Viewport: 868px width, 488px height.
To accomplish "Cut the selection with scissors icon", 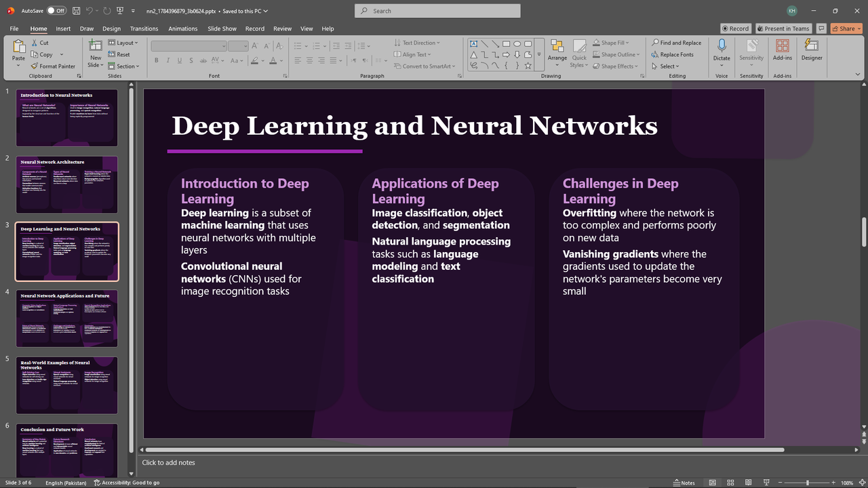I will click(39, 43).
